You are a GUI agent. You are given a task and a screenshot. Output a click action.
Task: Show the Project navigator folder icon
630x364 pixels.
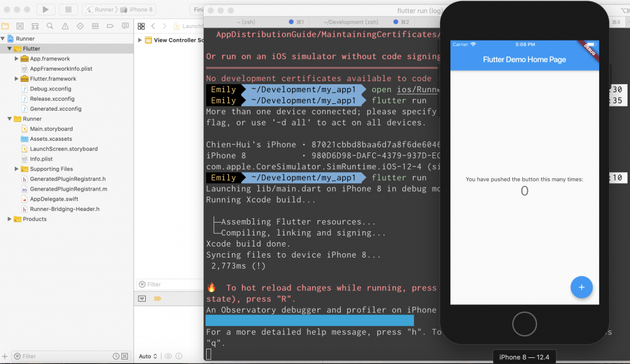pyautogui.click(x=5, y=26)
